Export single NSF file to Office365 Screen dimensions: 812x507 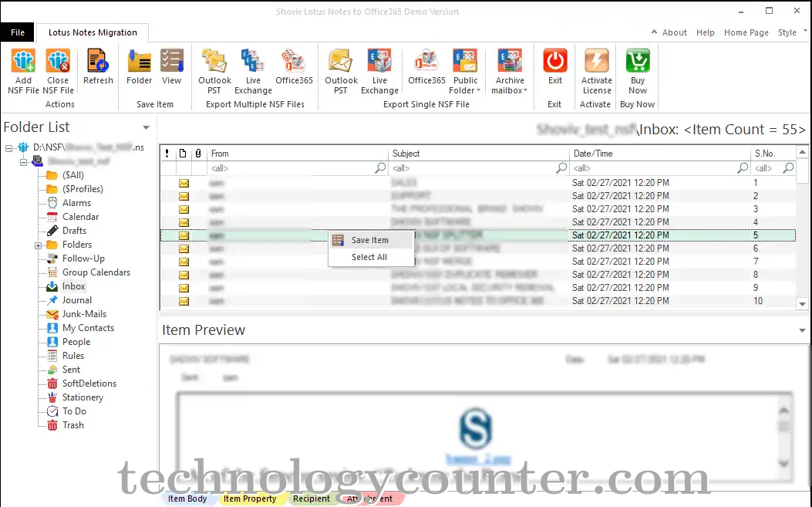pyautogui.click(x=426, y=61)
